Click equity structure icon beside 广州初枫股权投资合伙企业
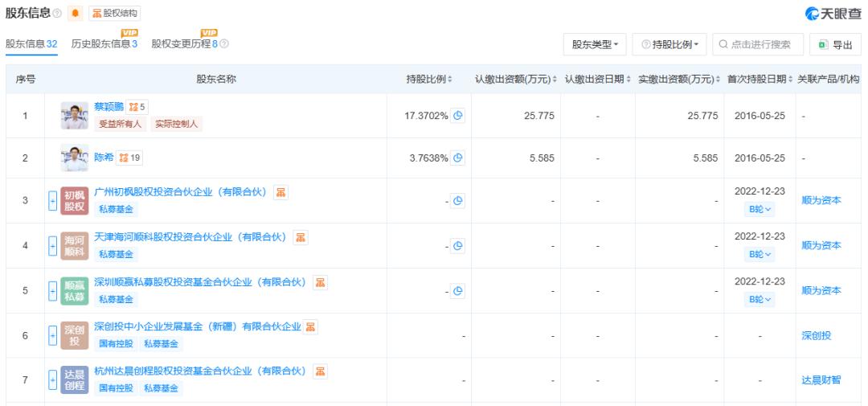868x406 pixels. [280, 192]
